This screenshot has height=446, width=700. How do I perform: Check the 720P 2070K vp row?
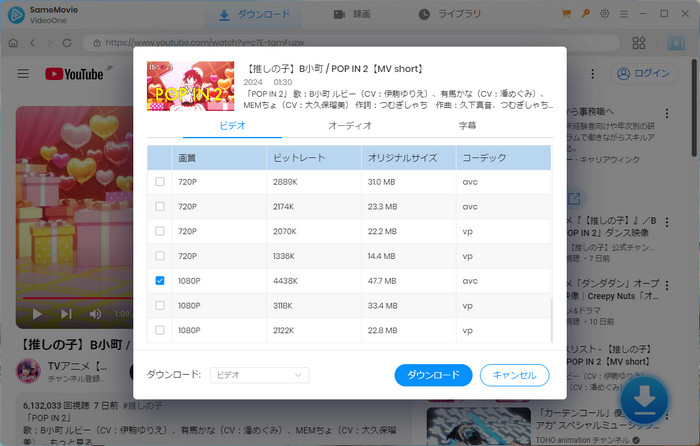point(160,231)
